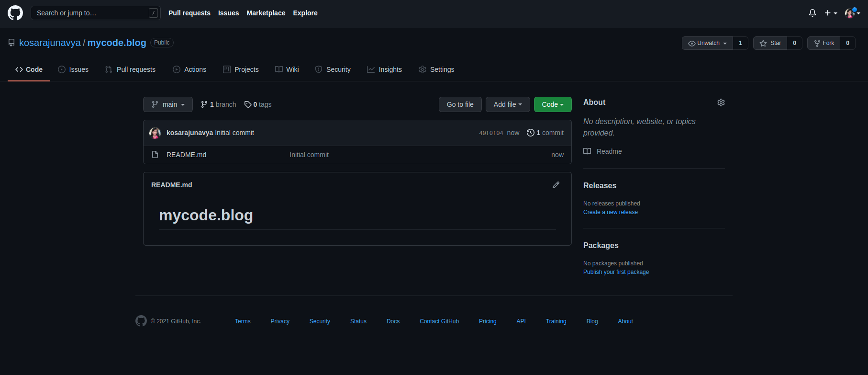View 1 commit history
Viewport: 868px width, 375px height.
[x=545, y=133]
